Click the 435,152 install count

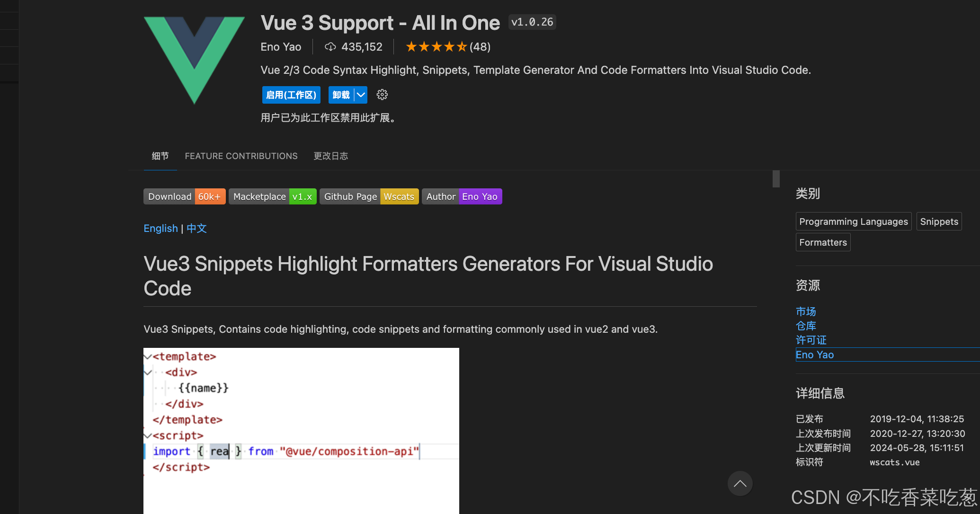pos(362,47)
